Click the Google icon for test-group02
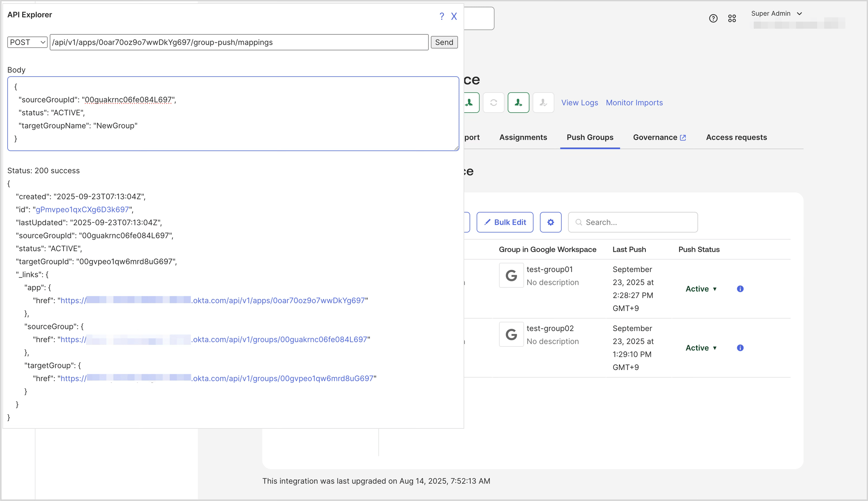 (511, 334)
